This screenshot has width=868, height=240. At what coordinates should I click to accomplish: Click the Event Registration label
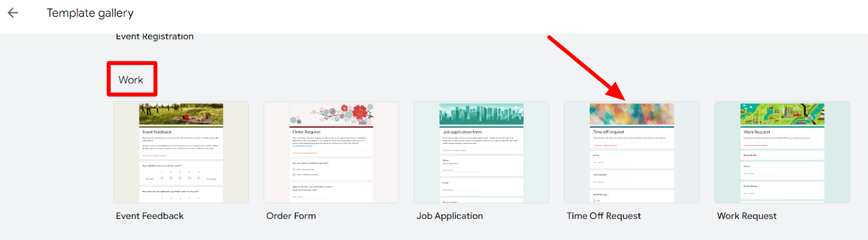(155, 36)
